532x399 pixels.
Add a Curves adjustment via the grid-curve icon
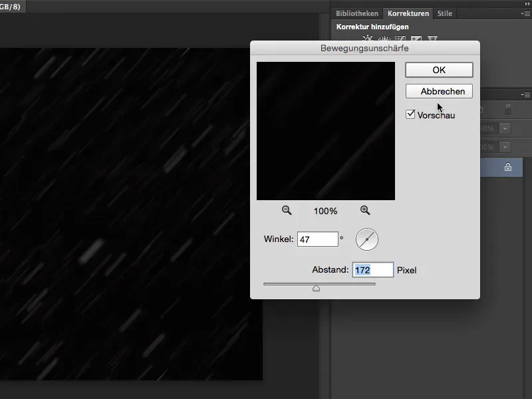400,39
